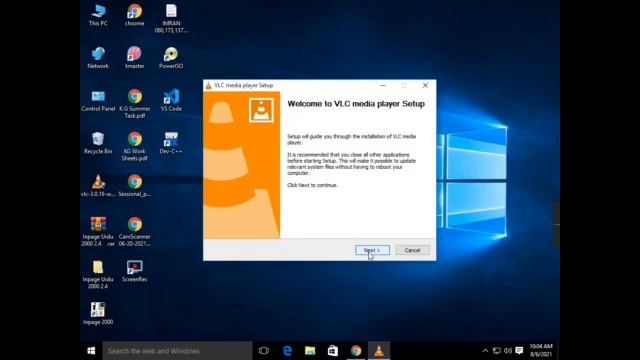Click VLC cone icon in setup title bar

(208, 85)
